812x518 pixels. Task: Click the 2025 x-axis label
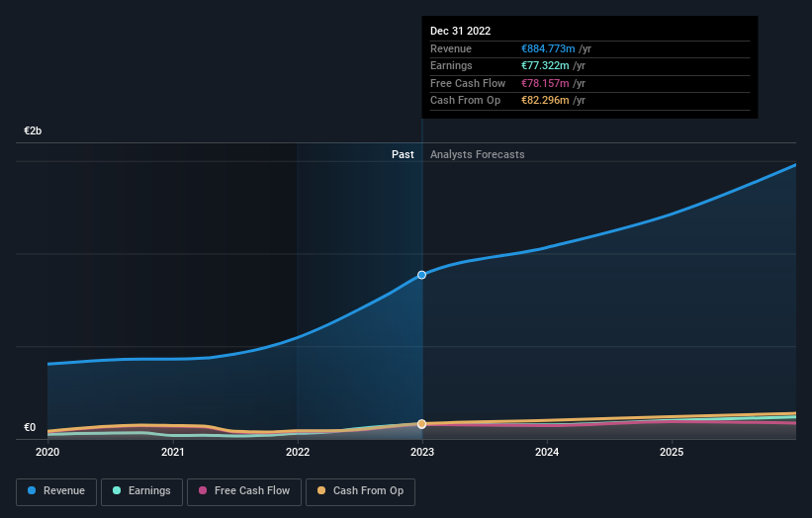(672, 453)
